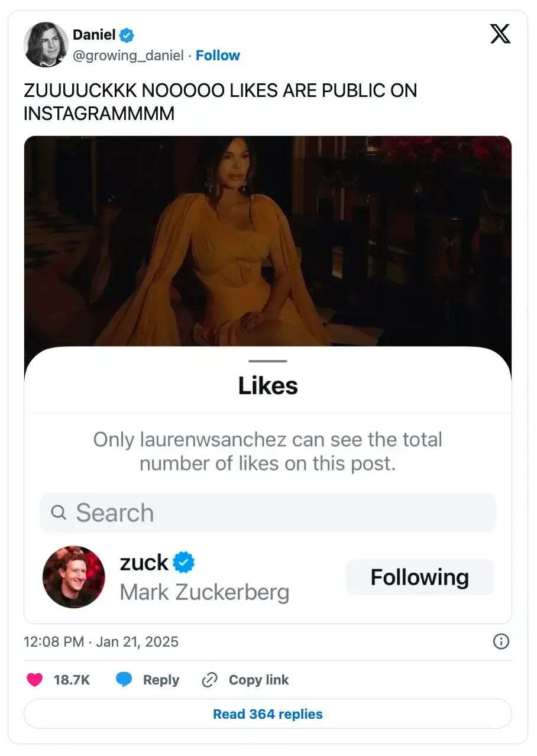The image size is (537, 756).
Task: Follow the growing_daniel account
Action: [218, 56]
